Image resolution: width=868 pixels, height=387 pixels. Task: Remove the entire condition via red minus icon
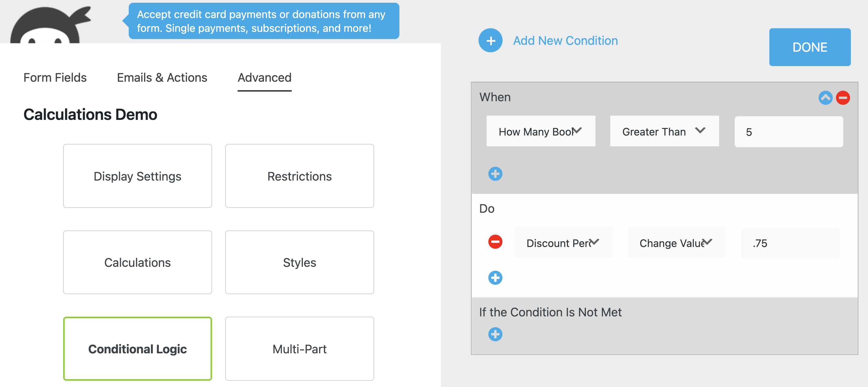[843, 98]
